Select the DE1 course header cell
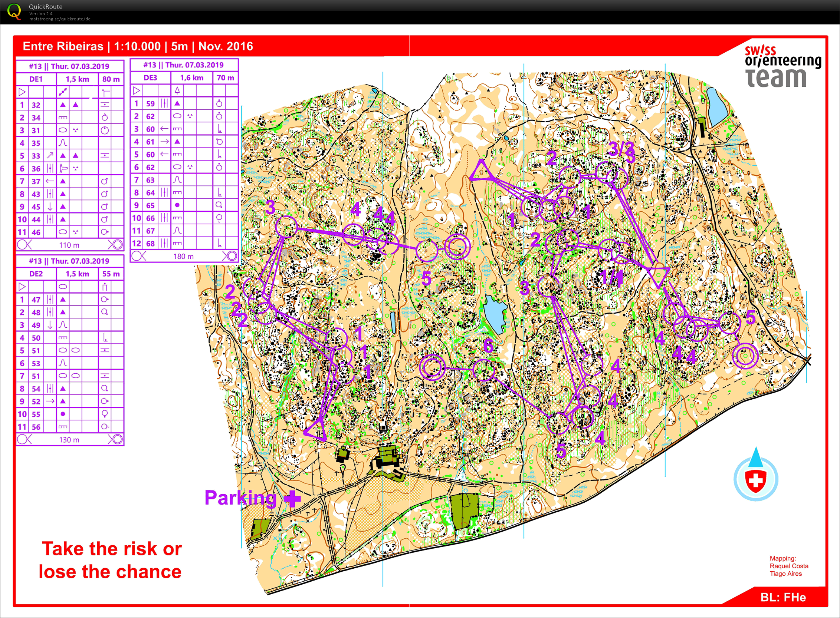840x618 pixels. coord(36,79)
